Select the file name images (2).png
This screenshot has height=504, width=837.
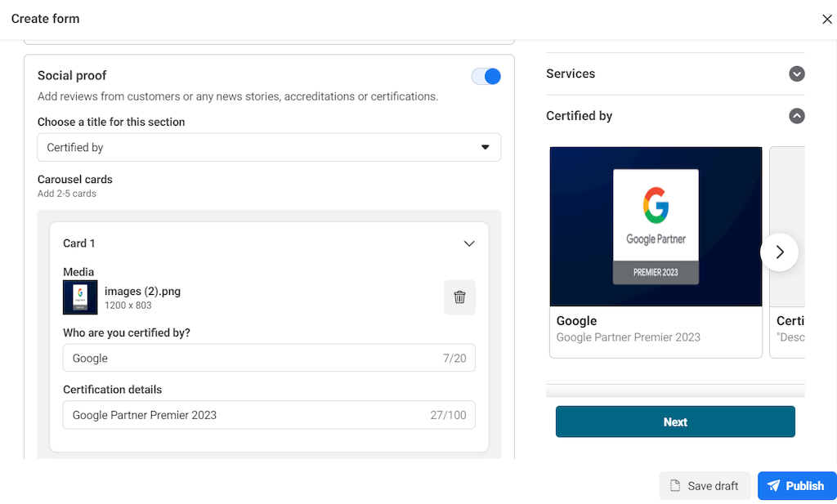(x=142, y=291)
